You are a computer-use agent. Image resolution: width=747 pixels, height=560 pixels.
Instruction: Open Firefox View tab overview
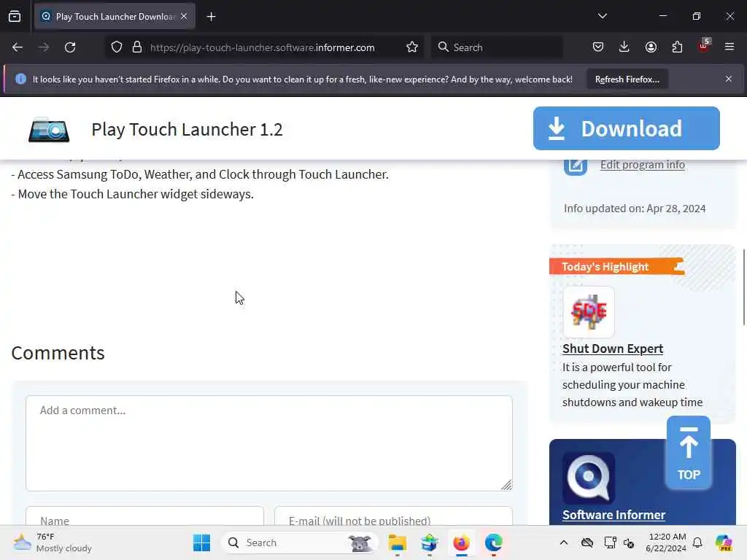coord(15,16)
